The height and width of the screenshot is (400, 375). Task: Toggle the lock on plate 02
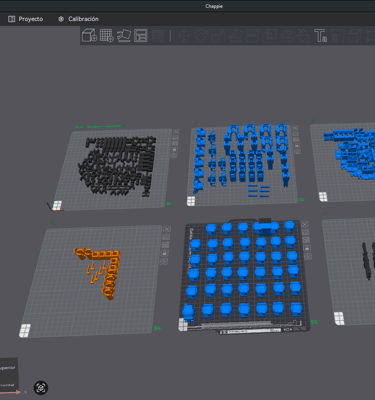297,146
